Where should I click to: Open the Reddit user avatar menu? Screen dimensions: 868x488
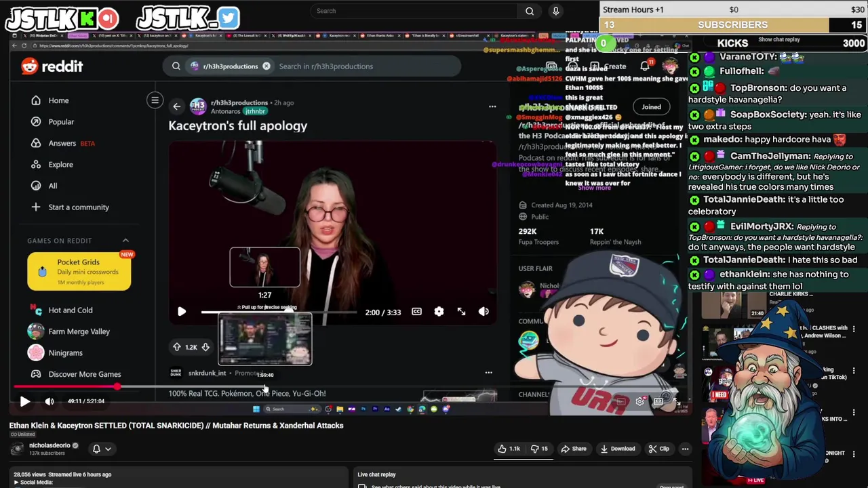670,66
